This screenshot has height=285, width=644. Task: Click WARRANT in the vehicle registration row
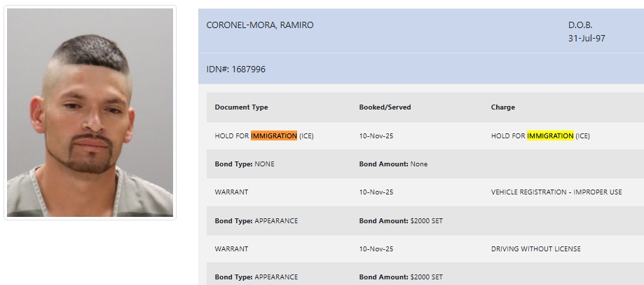click(231, 192)
